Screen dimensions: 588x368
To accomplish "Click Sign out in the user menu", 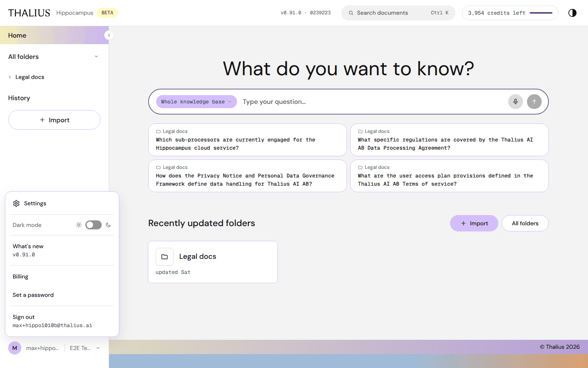I will (x=62, y=321).
